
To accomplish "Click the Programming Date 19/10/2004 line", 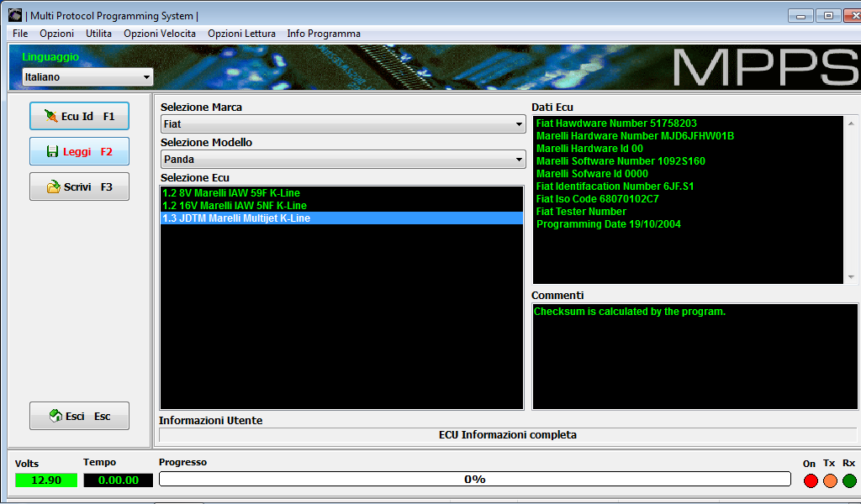I will [x=609, y=224].
